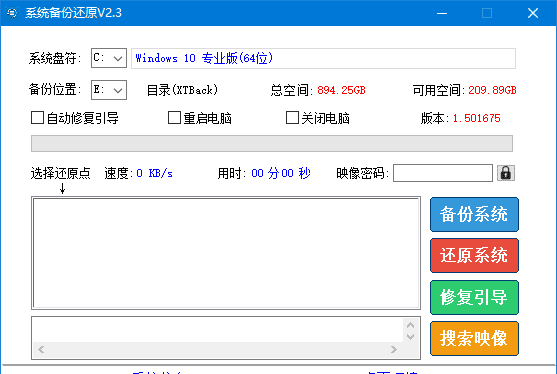Click the app icon in title bar

pos(12,13)
